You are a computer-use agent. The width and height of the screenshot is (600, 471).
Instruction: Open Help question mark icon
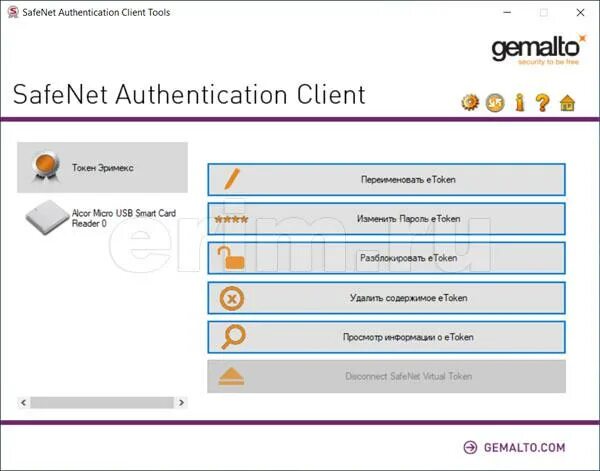(543, 103)
